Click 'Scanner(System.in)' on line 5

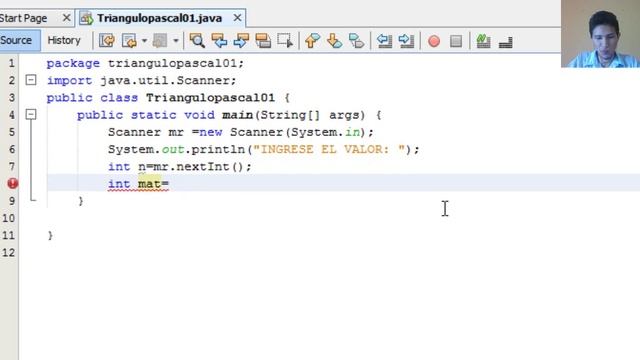(298, 132)
